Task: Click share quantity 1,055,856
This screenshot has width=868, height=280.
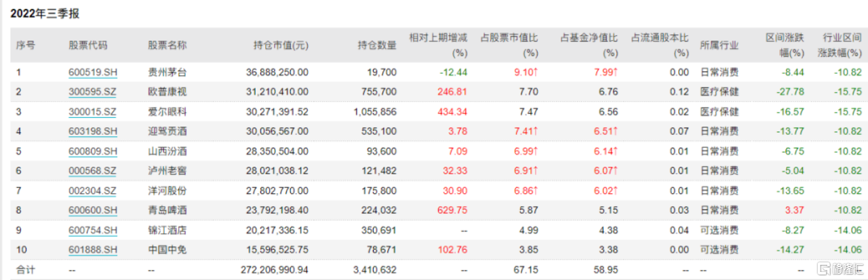Action: coord(376,111)
